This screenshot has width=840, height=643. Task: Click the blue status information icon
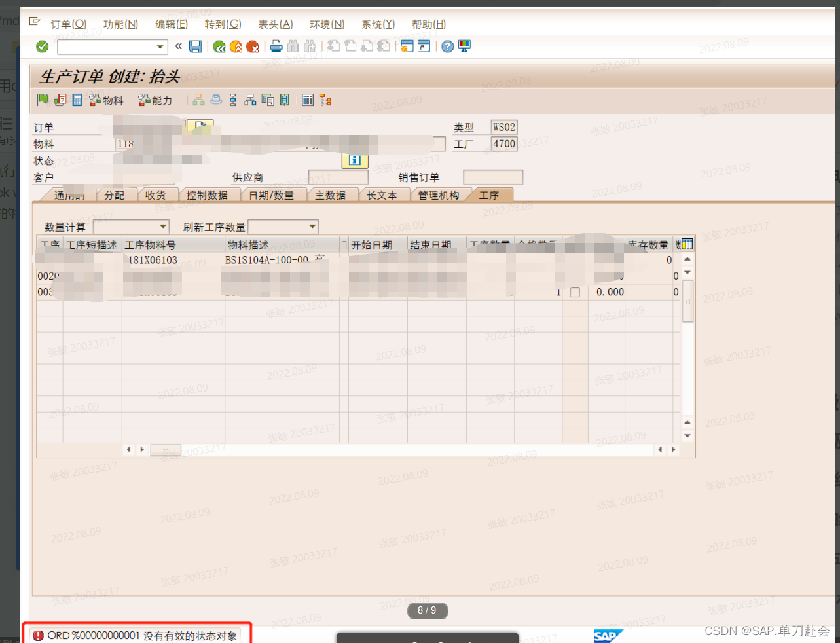point(355,160)
